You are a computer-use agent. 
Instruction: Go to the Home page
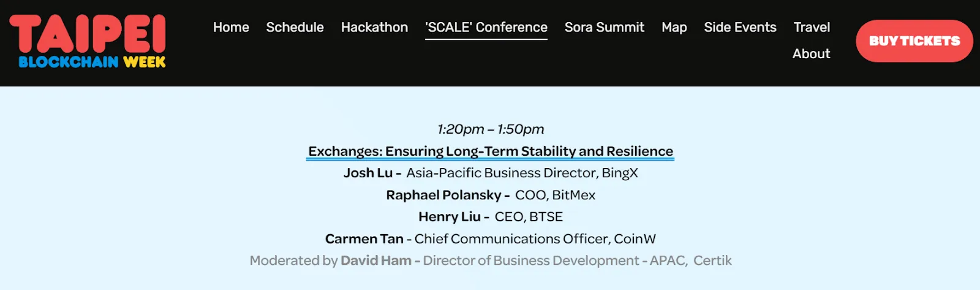click(231, 28)
